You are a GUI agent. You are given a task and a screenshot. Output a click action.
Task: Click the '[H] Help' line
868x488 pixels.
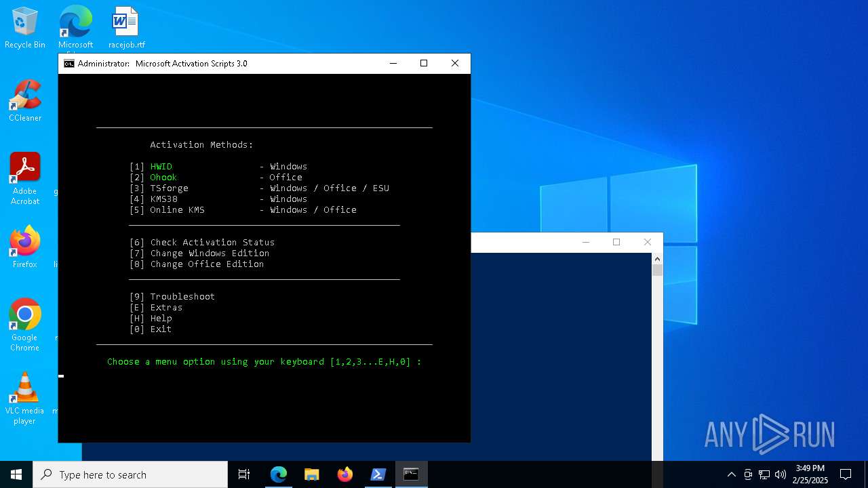pyautogui.click(x=151, y=319)
